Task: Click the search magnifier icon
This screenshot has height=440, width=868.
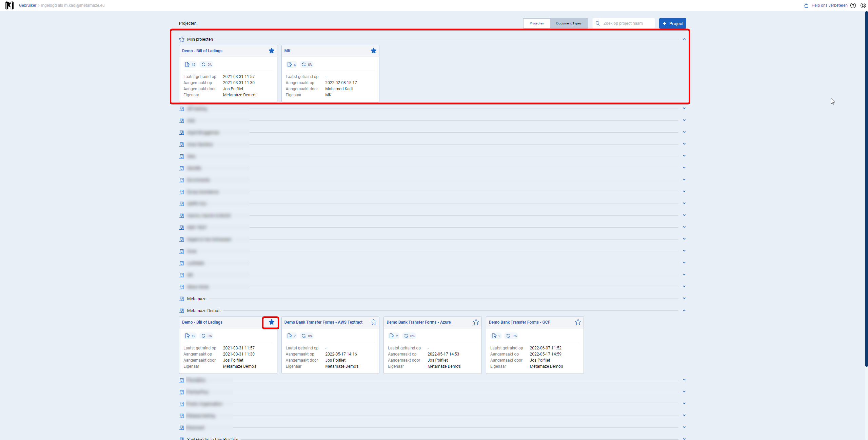Action: pyautogui.click(x=598, y=23)
